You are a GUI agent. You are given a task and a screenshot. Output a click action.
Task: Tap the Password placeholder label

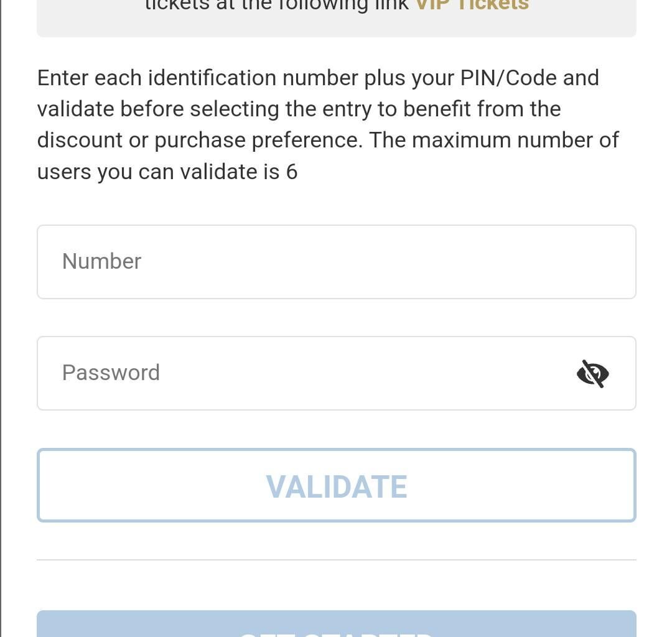pyautogui.click(x=111, y=373)
